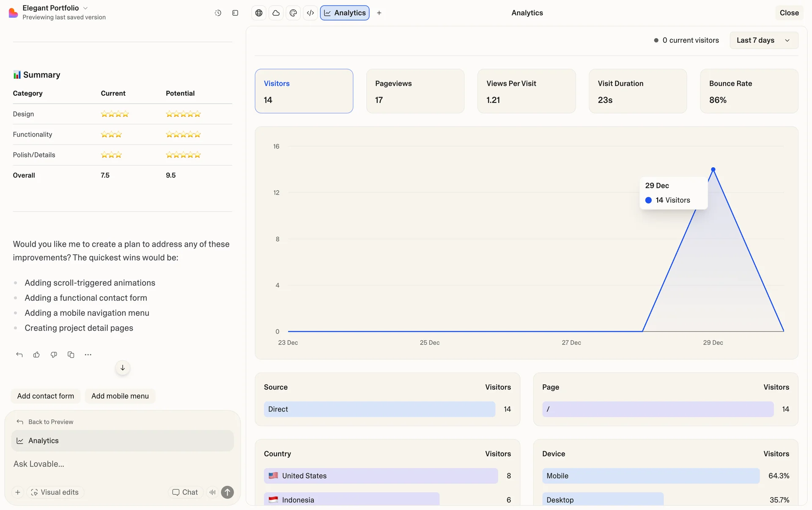
Task: Open the version history clock icon
Action: [218, 13]
